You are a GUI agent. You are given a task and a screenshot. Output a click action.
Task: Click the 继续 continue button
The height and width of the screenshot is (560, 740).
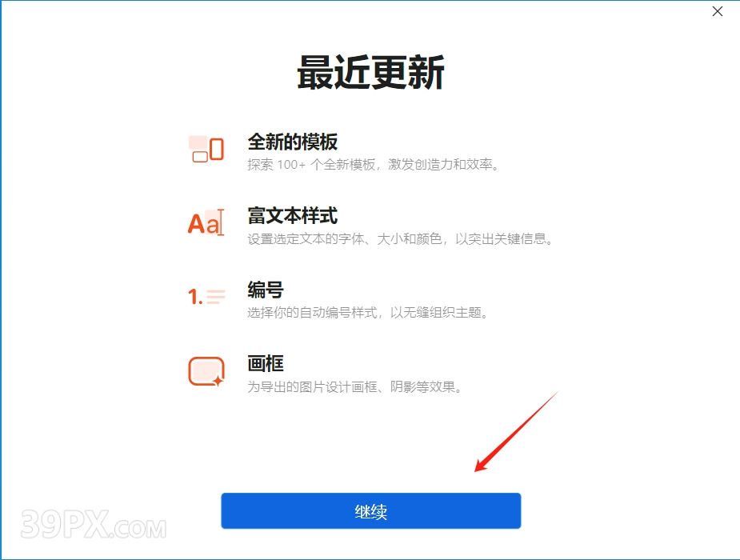pyautogui.click(x=371, y=511)
